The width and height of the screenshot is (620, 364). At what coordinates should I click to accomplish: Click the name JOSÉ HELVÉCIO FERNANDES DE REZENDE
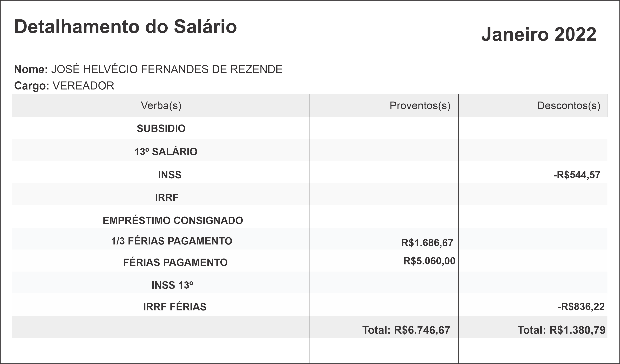[166, 69]
